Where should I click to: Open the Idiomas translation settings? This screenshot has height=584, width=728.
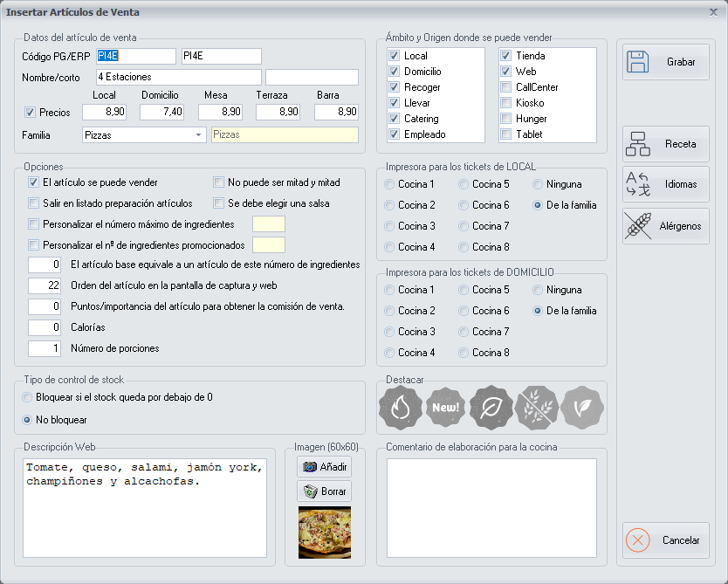point(665,185)
